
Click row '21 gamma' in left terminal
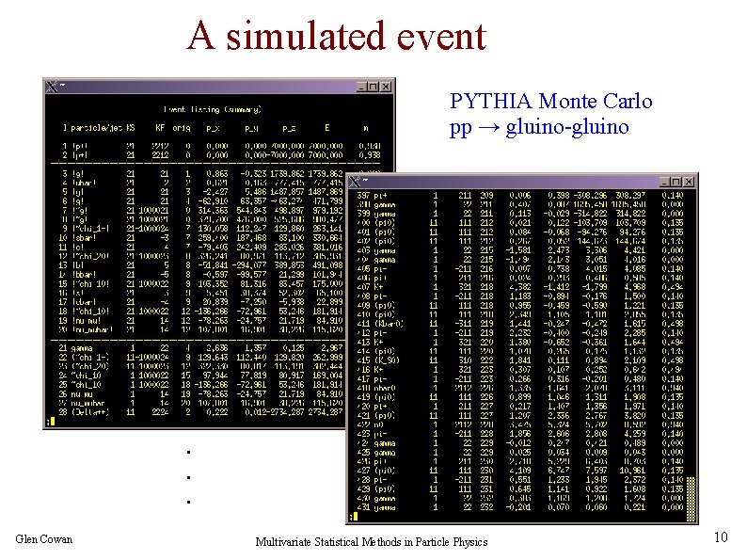click(x=200, y=348)
